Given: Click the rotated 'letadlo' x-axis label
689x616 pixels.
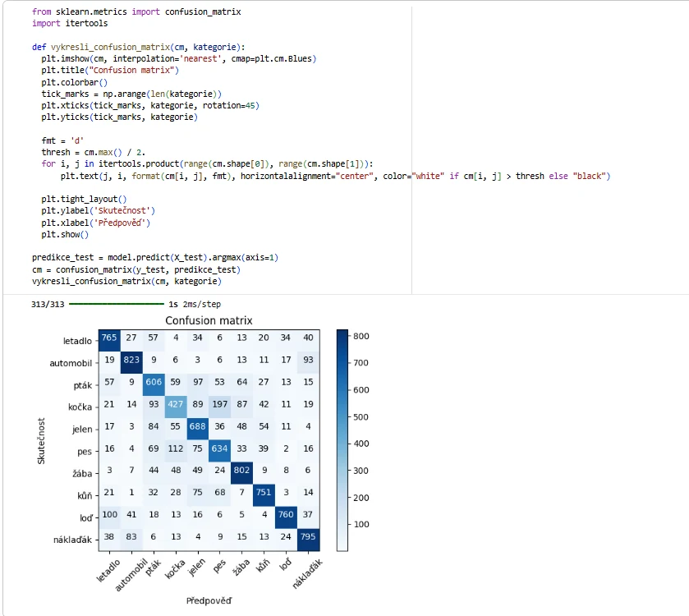Looking at the screenshot, I should 108,571.
